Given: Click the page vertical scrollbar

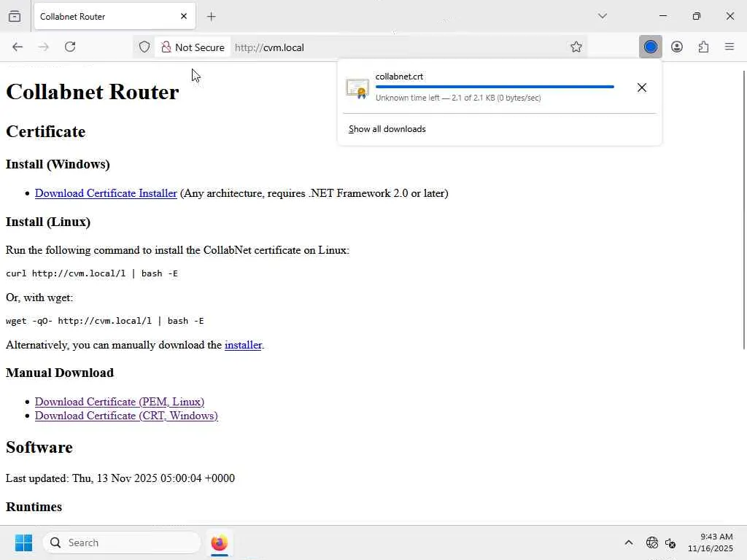Looking at the screenshot, I should click(743, 209).
